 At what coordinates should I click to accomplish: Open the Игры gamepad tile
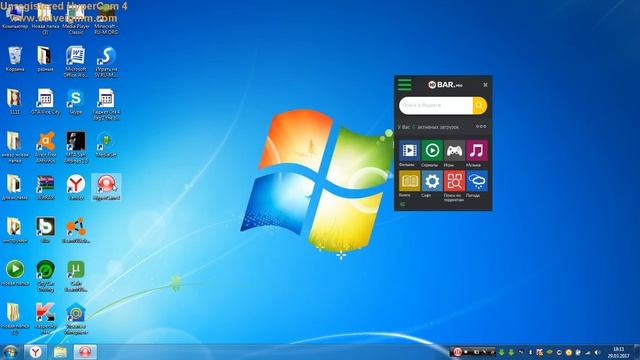coord(454,151)
